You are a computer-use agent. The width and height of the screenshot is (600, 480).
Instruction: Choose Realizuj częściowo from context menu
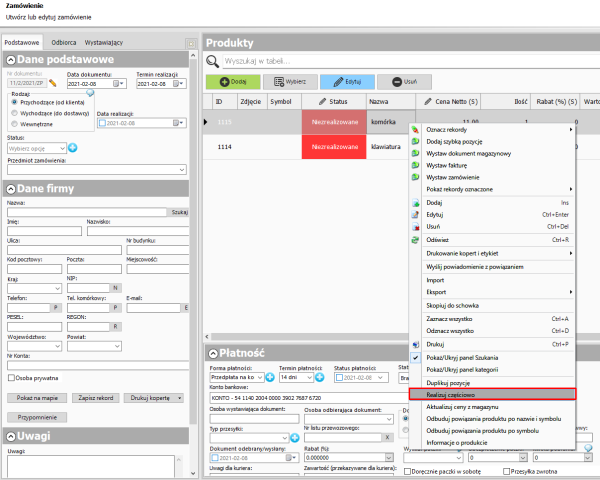492,394
